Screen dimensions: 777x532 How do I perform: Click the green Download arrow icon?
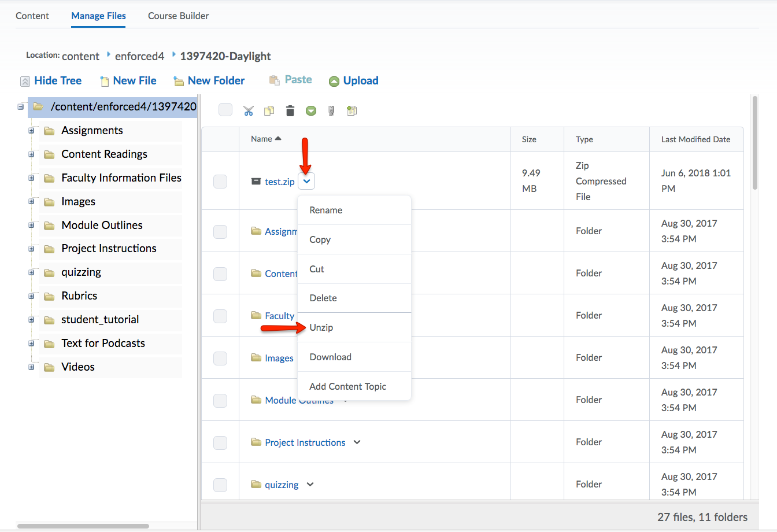tap(311, 110)
